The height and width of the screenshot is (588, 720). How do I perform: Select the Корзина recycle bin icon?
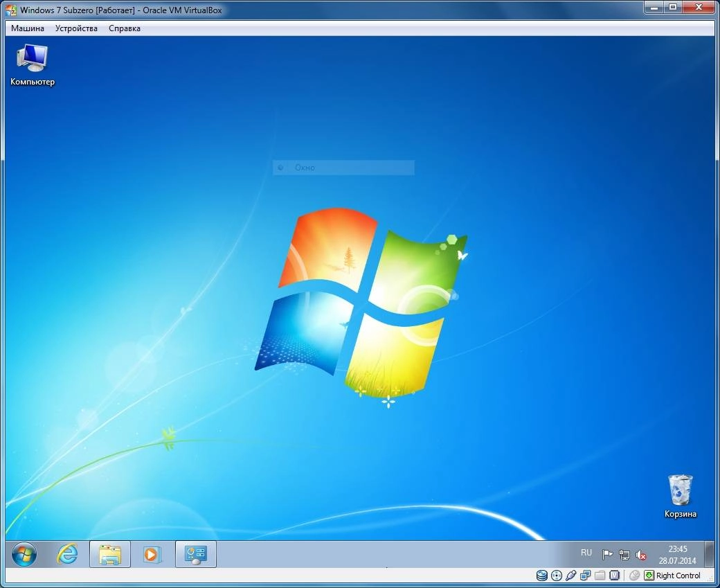[680, 497]
